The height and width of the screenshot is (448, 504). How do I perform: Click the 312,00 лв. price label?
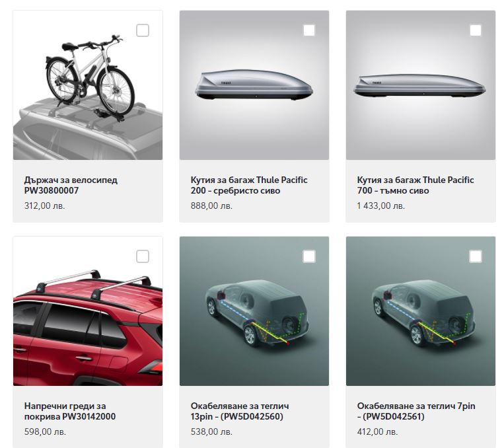[x=45, y=206]
